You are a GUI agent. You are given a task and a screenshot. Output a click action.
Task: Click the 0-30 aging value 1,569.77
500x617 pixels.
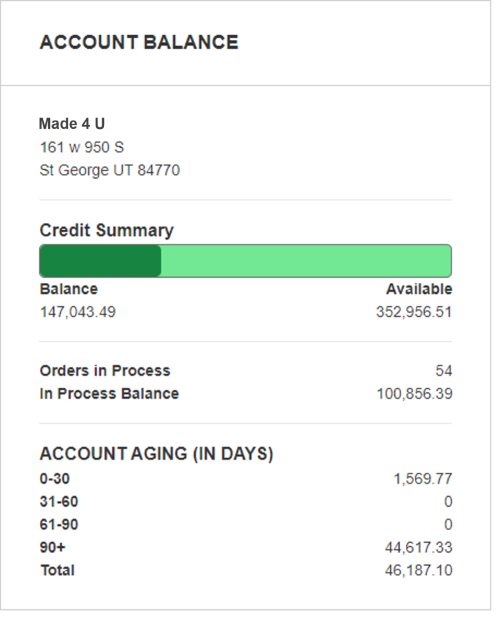pos(423,479)
